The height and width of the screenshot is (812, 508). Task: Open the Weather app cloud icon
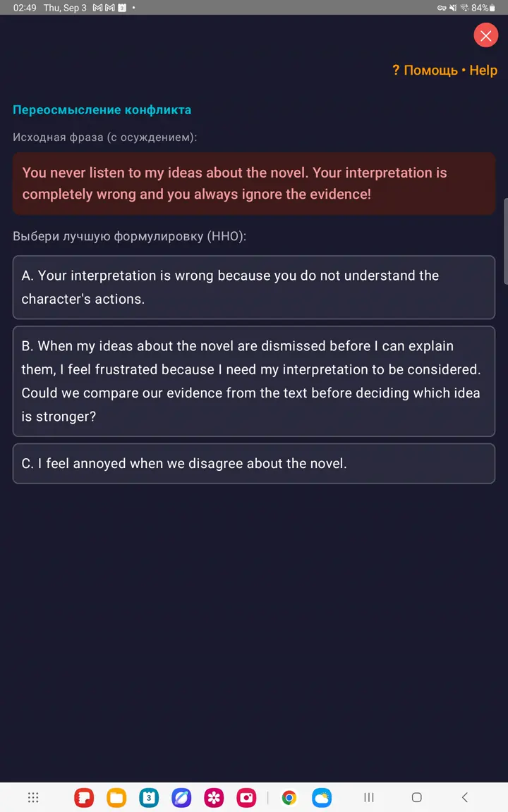(322, 797)
